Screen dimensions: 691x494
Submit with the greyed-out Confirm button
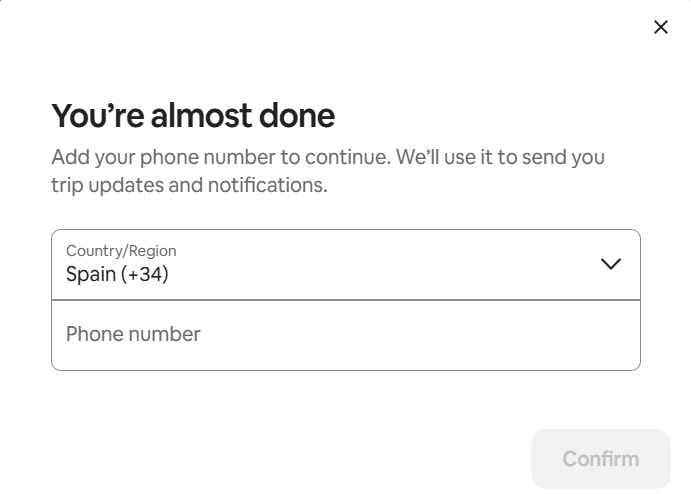coord(600,459)
